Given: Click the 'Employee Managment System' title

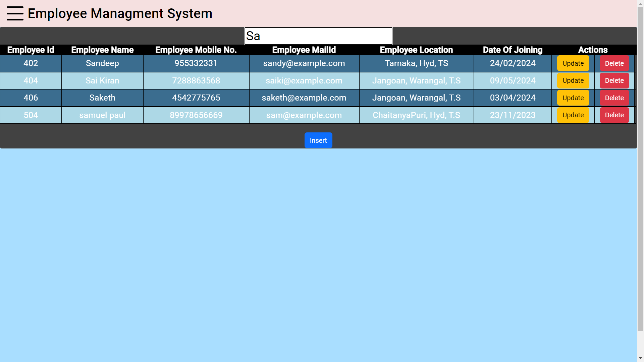Looking at the screenshot, I should pyautogui.click(x=120, y=13).
